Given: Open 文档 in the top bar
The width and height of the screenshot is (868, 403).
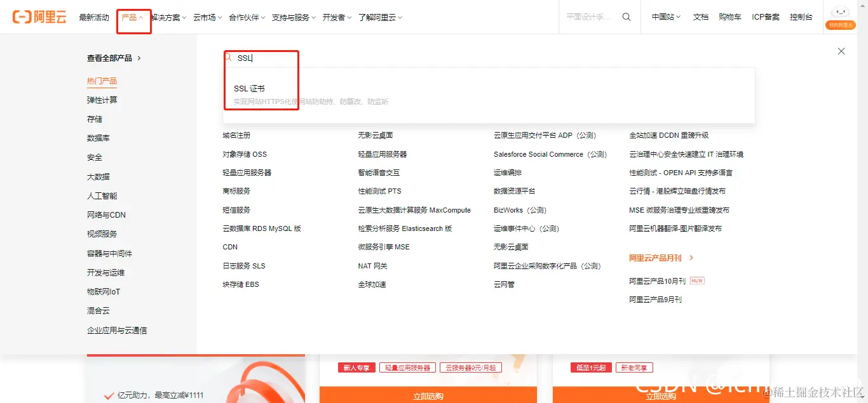Looking at the screenshot, I should coord(701,17).
